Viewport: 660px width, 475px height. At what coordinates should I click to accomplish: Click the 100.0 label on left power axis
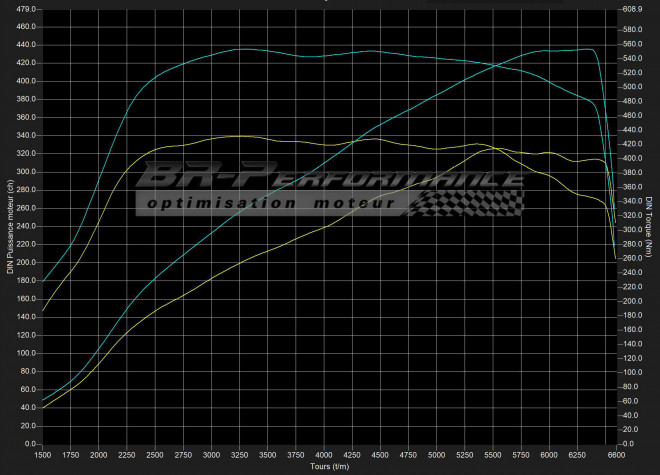tap(25, 353)
